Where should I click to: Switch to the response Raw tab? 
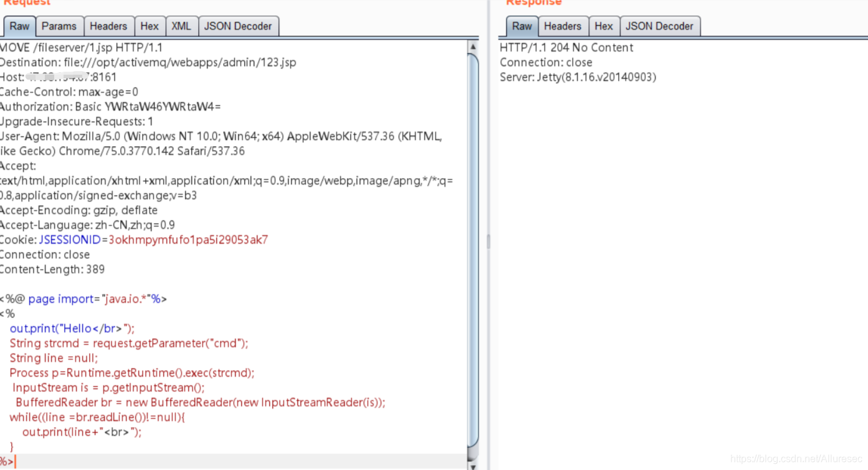[x=522, y=26]
